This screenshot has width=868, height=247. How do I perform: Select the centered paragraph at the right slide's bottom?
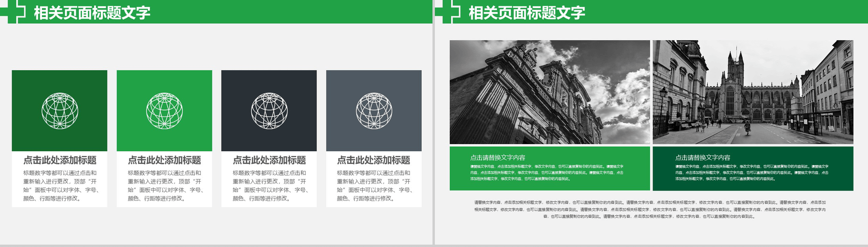(x=650, y=209)
